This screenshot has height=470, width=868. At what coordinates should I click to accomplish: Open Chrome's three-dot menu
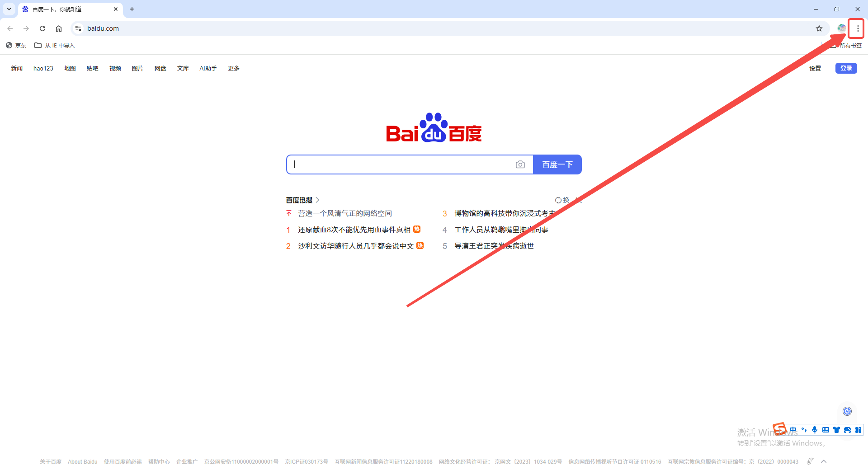[858, 28]
